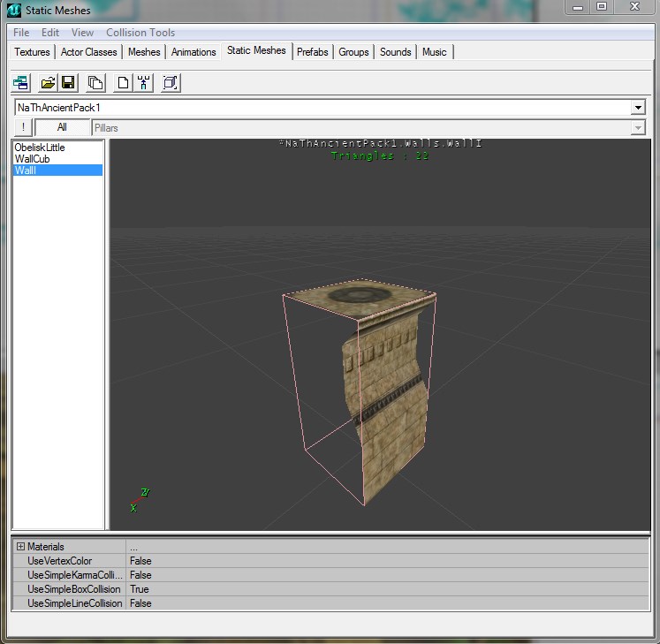The width and height of the screenshot is (660, 644).
Task: Click the overlapping-pages copy icon in toolbar
Action: [x=95, y=83]
